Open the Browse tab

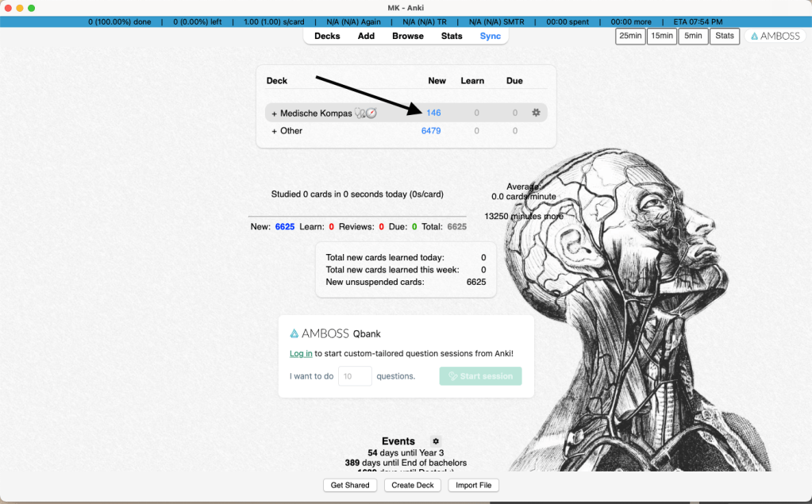coord(408,36)
